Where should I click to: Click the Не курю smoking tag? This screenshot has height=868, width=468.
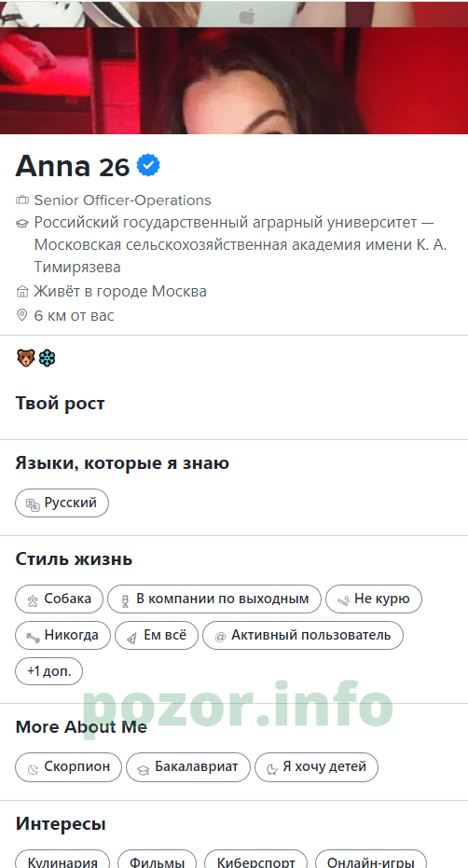374,599
